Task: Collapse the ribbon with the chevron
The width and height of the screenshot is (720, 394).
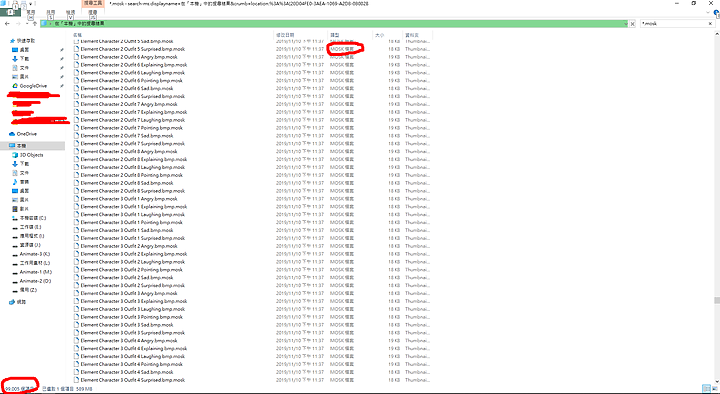Action: [x=709, y=12]
